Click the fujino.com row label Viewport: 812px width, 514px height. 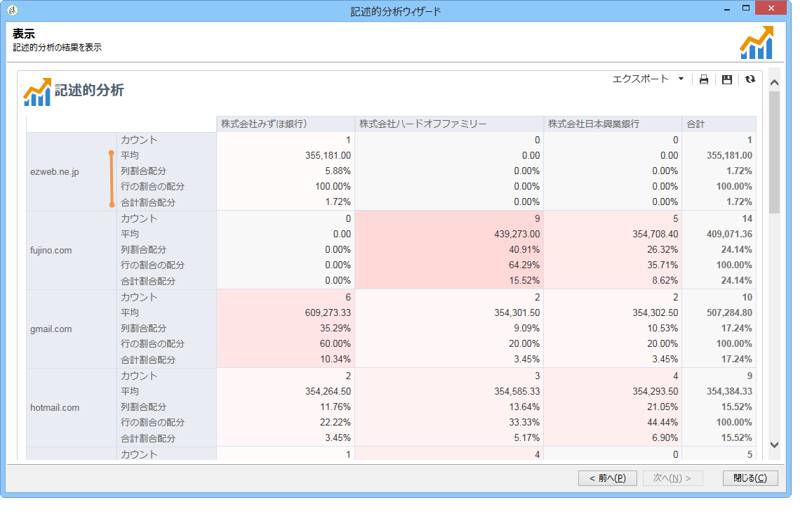[x=51, y=250]
